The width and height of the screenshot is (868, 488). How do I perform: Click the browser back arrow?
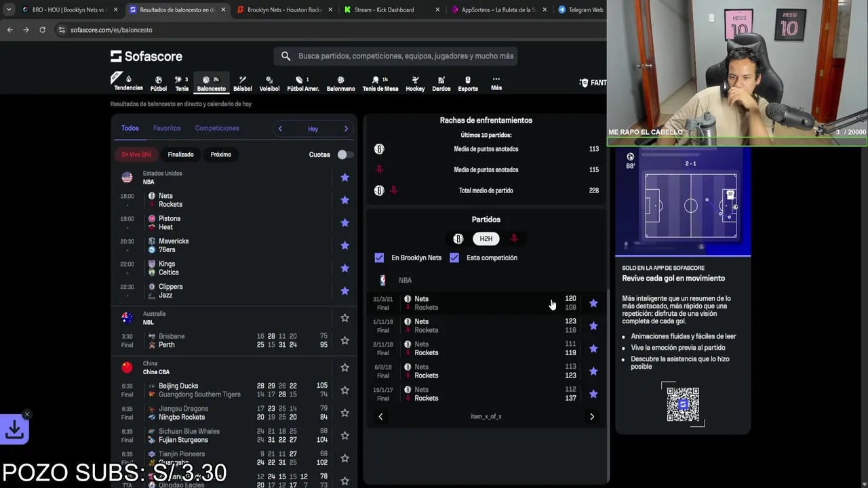(9, 30)
